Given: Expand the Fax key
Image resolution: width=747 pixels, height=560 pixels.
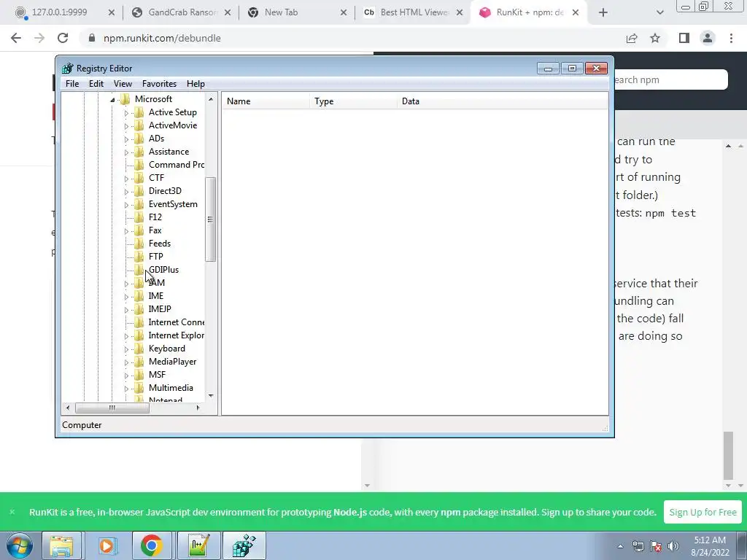Looking at the screenshot, I should pos(126,231).
